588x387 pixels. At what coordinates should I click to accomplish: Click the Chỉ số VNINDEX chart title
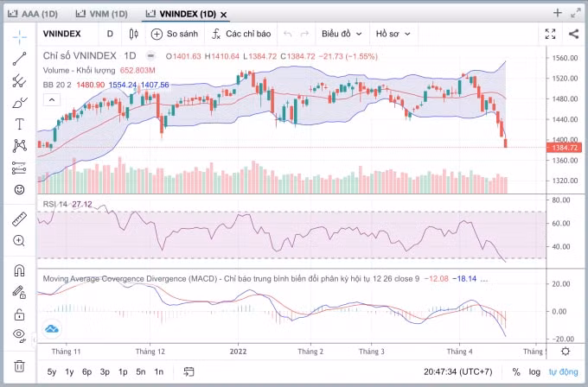tap(80, 56)
